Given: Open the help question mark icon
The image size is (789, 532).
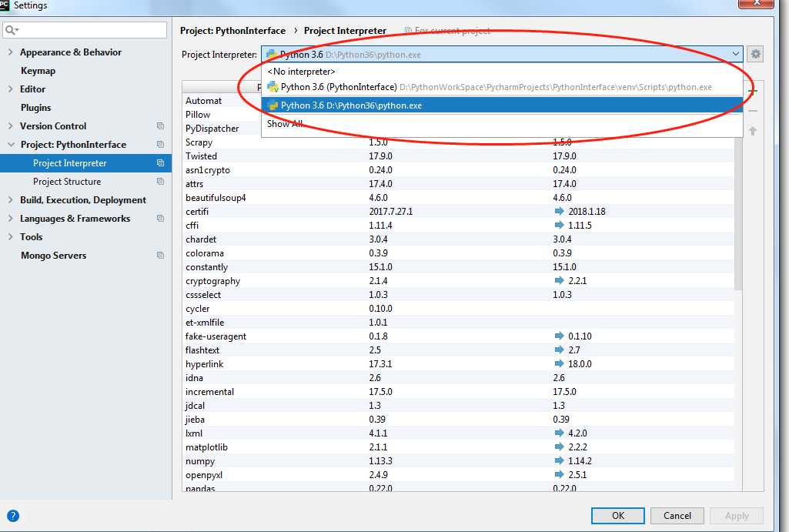Looking at the screenshot, I should click(x=13, y=515).
